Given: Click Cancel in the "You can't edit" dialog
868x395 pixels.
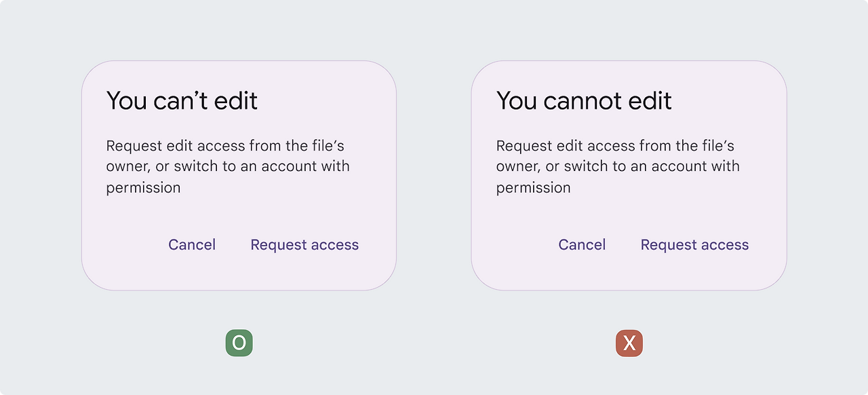Looking at the screenshot, I should pos(192,245).
